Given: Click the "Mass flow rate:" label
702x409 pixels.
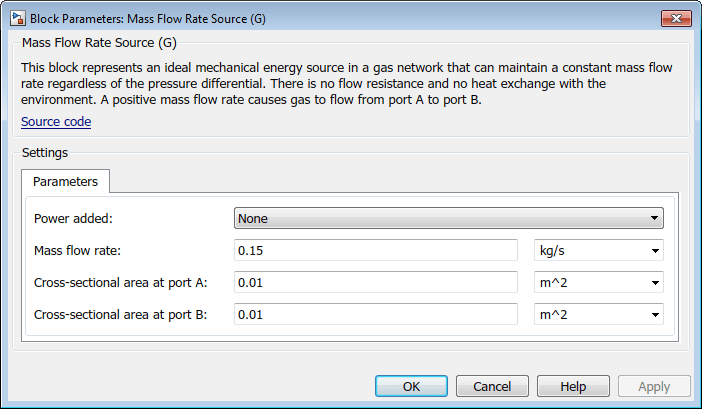Looking at the screenshot, I should [x=79, y=251].
